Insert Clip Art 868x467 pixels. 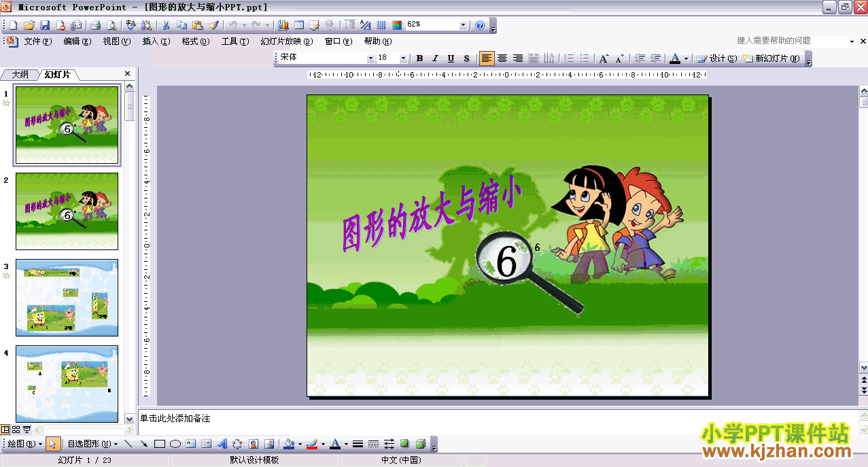253,444
